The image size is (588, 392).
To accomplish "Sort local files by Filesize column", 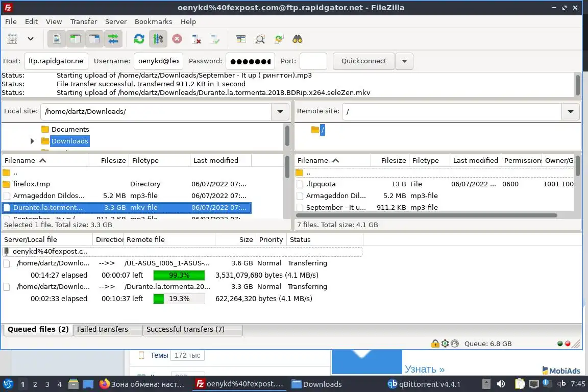I will pos(109,161).
